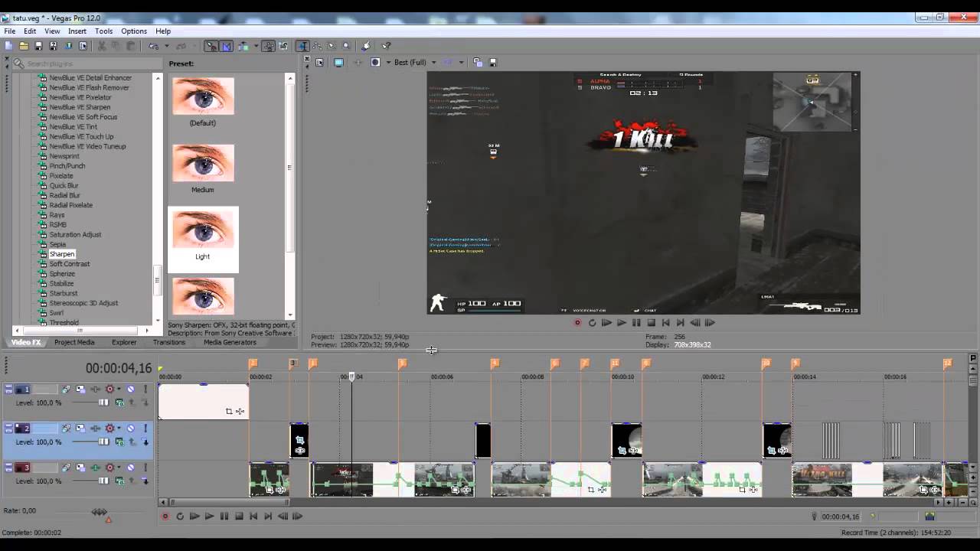Save preview snapshot to file
The height and width of the screenshot is (551, 980).
493,62
